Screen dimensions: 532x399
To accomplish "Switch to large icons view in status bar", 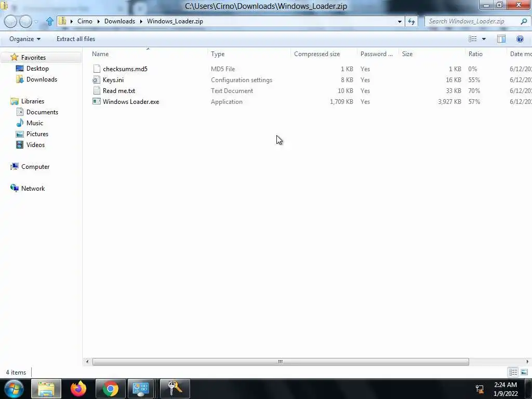I will pos(524,372).
